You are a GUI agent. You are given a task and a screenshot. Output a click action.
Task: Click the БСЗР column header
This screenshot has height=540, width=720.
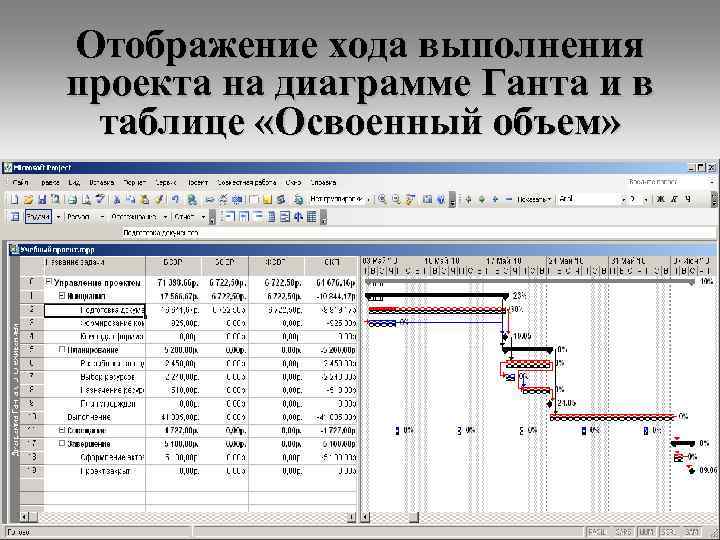[174, 265]
